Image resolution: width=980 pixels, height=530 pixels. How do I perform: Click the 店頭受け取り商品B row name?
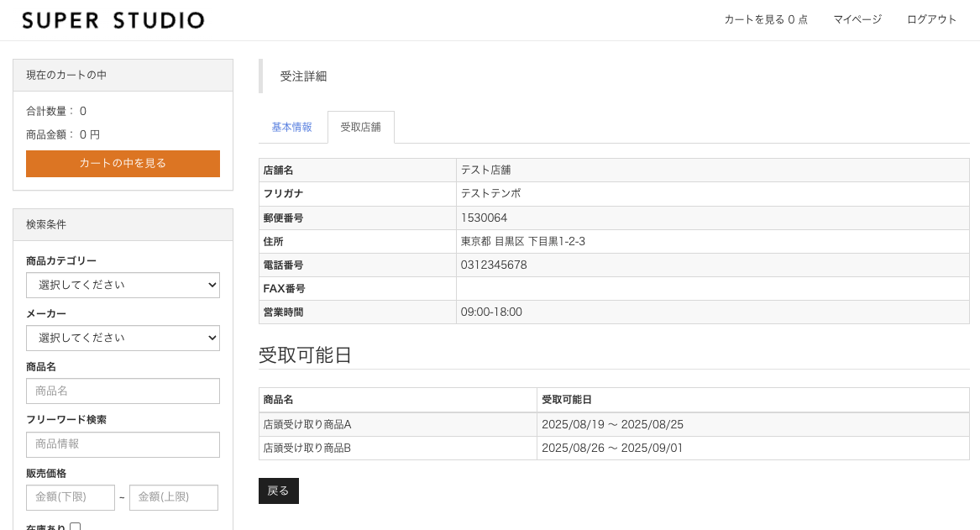307,448
